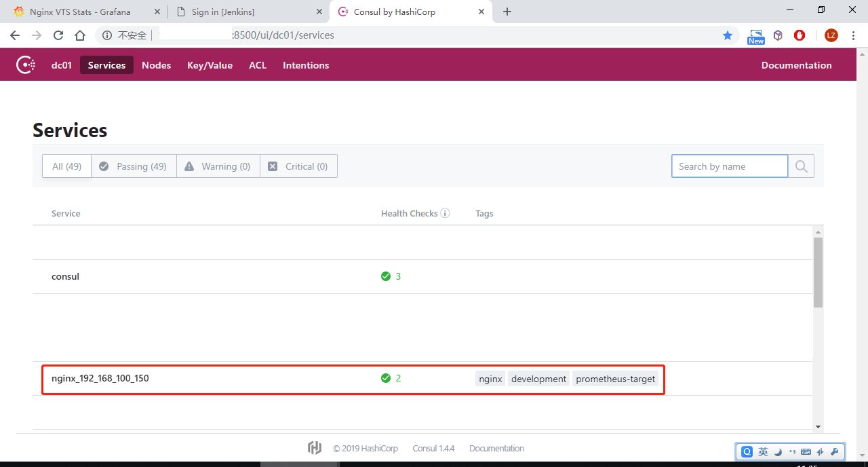Open the Chrome three-dot menu
This screenshot has width=868, height=467.
pyautogui.click(x=853, y=35)
